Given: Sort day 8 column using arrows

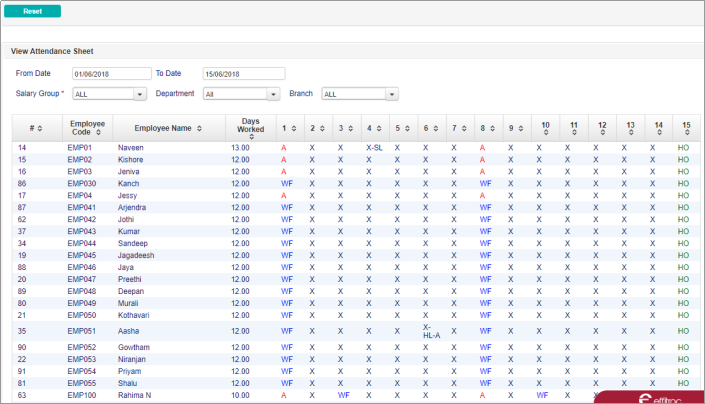Looking at the screenshot, I should point(492,129).
